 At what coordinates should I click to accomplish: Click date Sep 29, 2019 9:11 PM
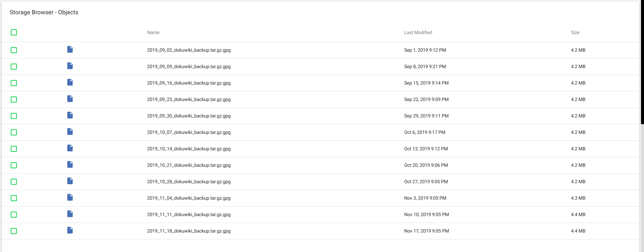[x=426, y=116]
